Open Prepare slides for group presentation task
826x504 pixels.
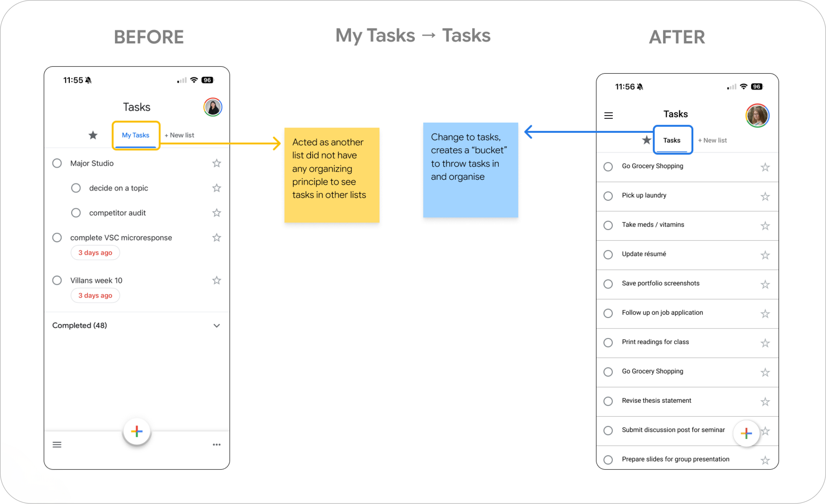tap(676, 459)
